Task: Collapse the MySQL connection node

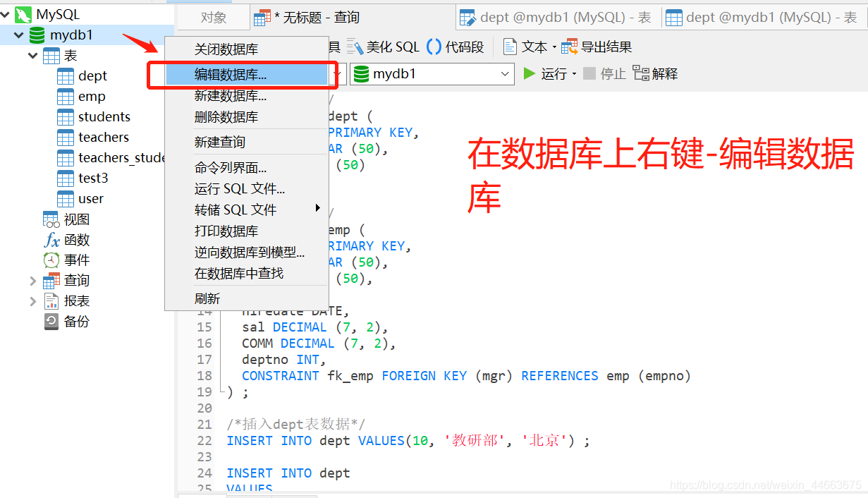Action: point(6,13)
